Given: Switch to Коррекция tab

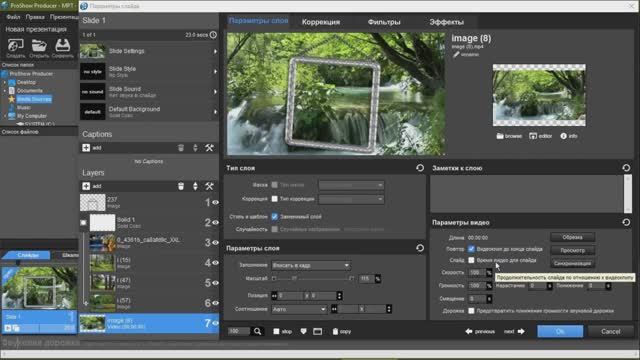Looking at the screenshot, I should pos(321,22).
